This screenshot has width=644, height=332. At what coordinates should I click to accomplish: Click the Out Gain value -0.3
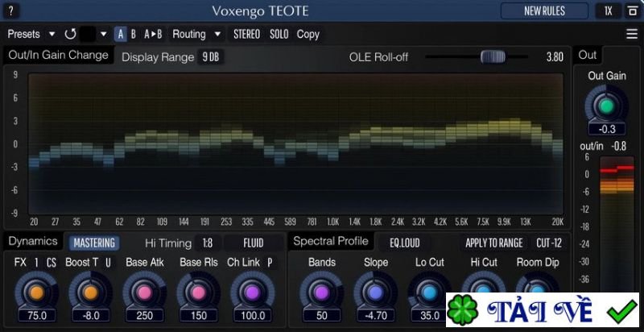coord(607,129)
